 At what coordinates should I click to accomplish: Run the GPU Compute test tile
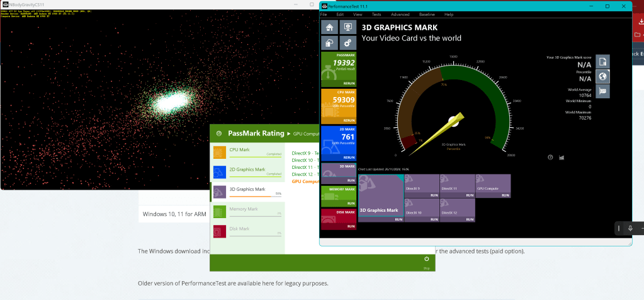tap(506, 195)
